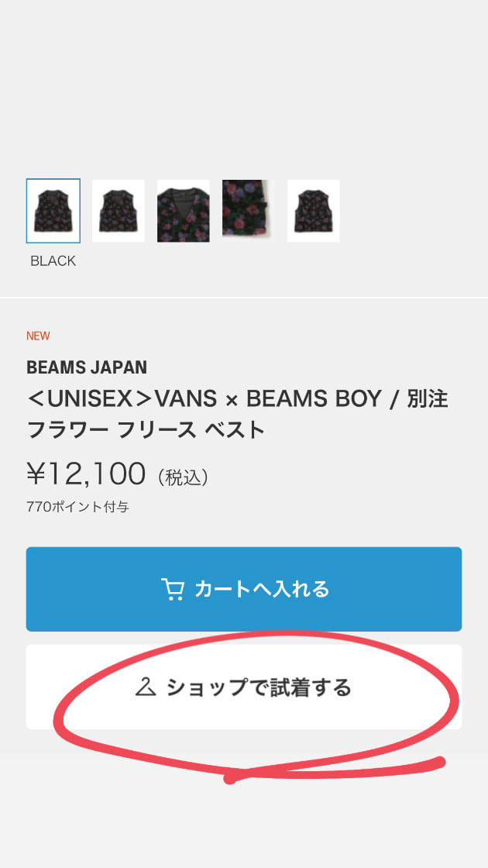Screen dimensions: 488x868
Task: Click the (税込) tax-included note
Action: 183,477
